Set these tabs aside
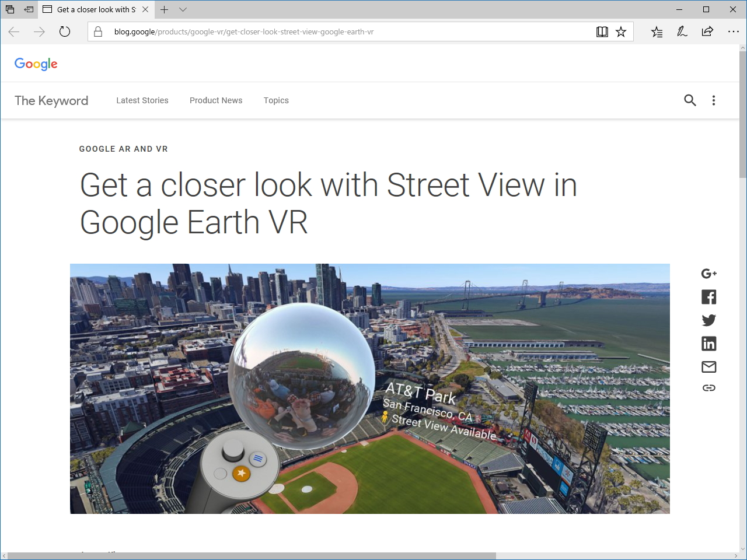The height and width of the screenshot is (560, 747). tap(29, 9)
